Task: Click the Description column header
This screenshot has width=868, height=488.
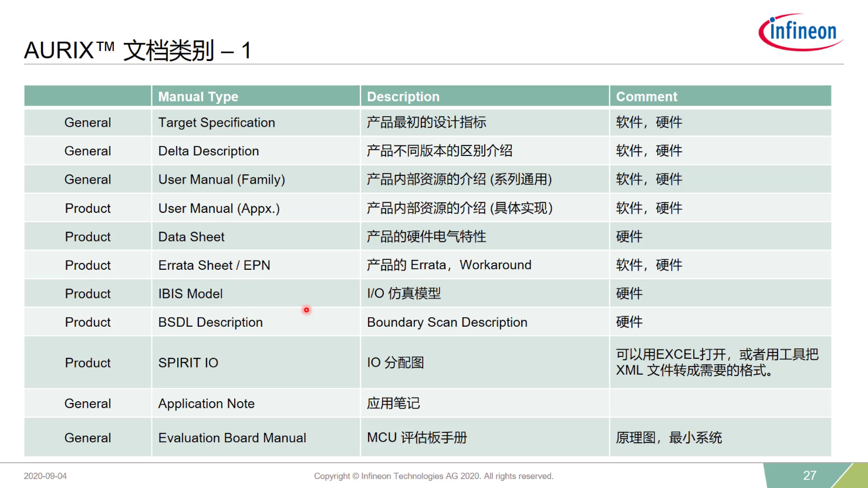Action: pyautogui.click(x=403, y=96)
